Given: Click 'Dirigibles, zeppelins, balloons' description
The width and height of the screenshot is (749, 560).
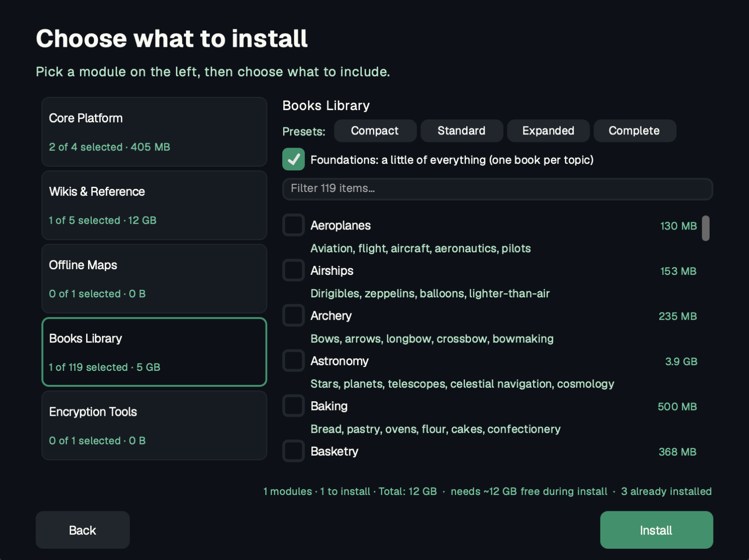Looking at the screenshot, I should click(430, 294).
